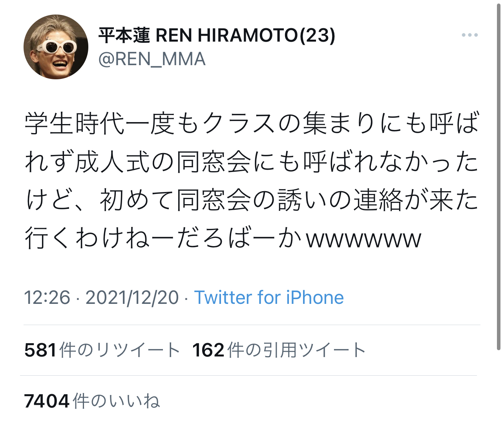504x424 pixels.
Task: Click the bold number 7404 likes count
Action: 47,401
